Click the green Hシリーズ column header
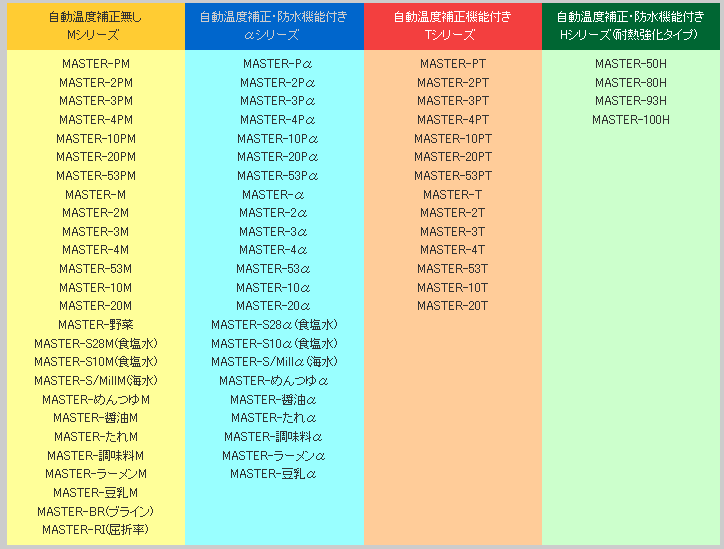This screenshot has height=549, width=724. pyautogui.click(x=631, y=26)
